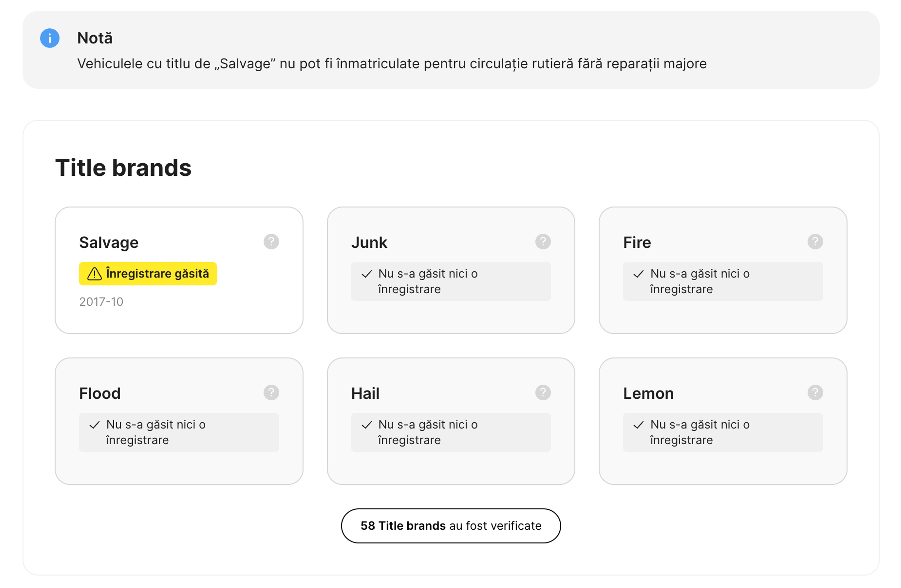Image resolution: width=901 pixels, height=588 pixels.
Task: Click the Flood status text box
Action: pyautogui.click(x=179, y=432)
